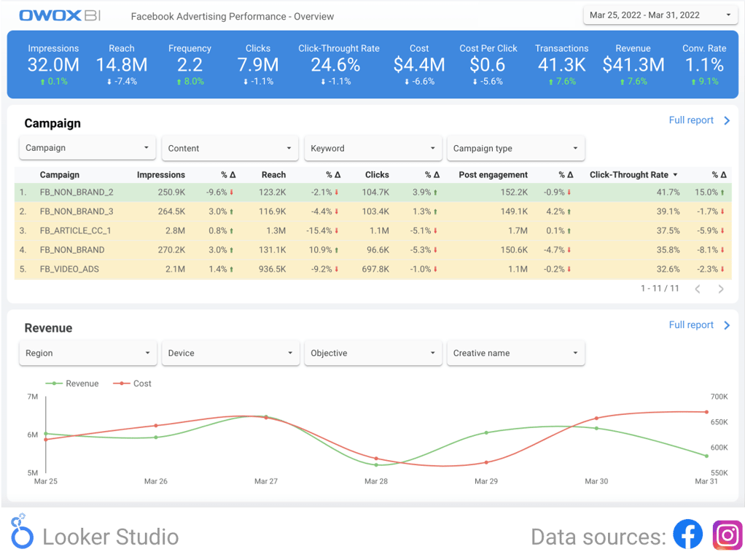The image size is (745, 560).
Task: Click the Instagram data source icon
Action: click(x=728, y=534)
